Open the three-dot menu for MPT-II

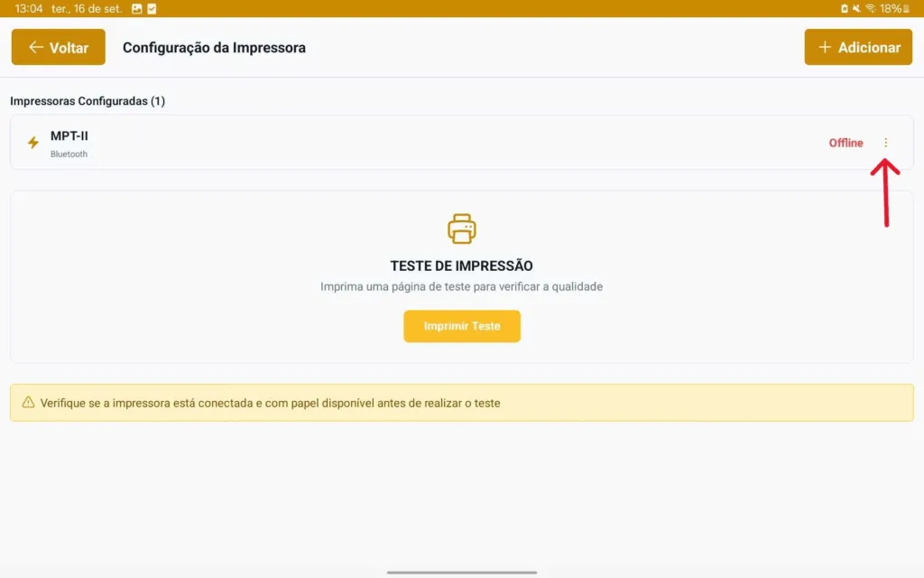point(885,143)
